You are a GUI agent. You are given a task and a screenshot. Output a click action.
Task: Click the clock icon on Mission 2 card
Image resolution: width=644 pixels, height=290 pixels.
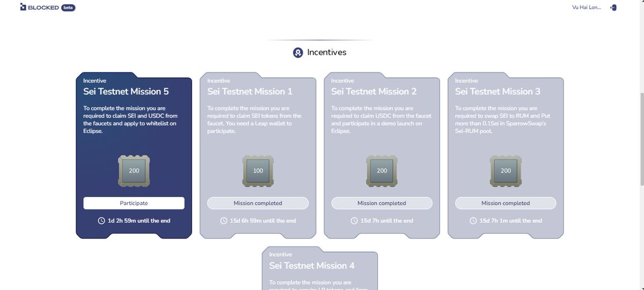coord(354,221)
